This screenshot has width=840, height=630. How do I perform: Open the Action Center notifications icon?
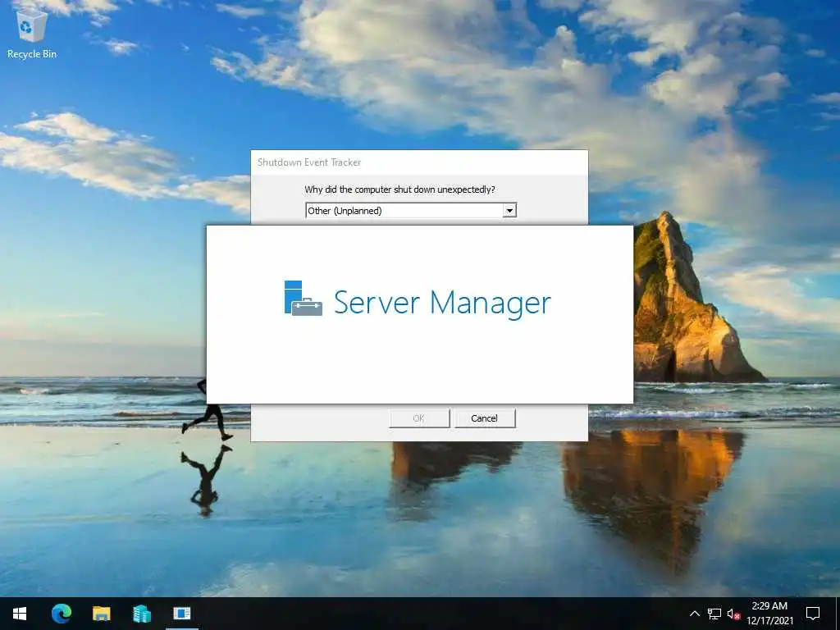point(813,614)
